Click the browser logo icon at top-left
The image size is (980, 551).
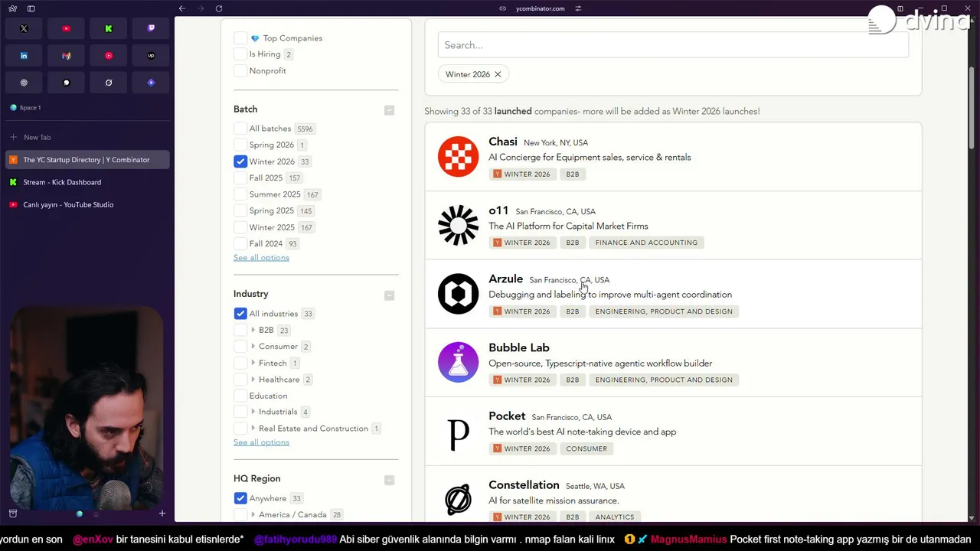click(x=12, y=8)
